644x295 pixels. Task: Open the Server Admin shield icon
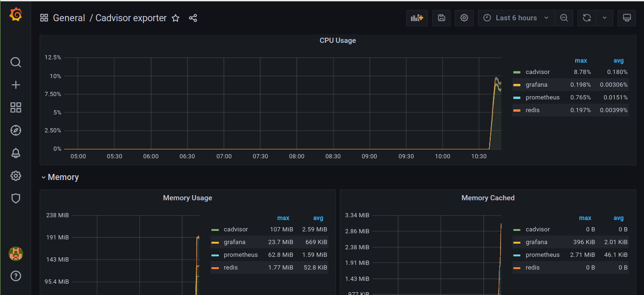(x=16, y=198)
